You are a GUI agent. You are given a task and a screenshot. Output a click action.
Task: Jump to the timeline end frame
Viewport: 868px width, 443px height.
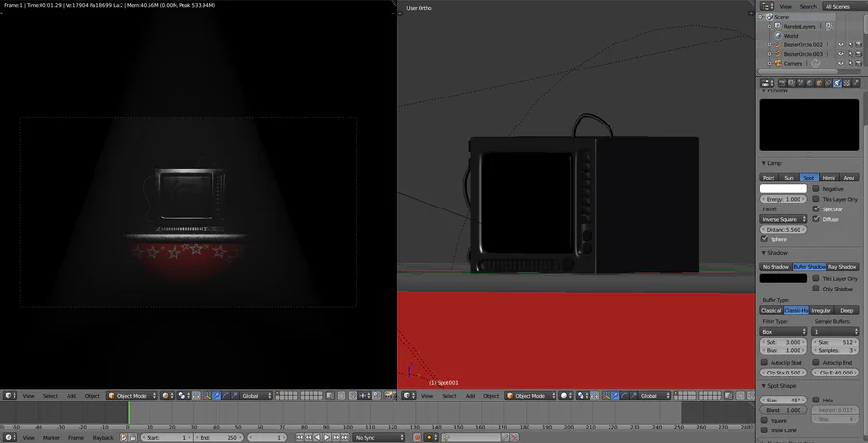click(x=345, y=437)
